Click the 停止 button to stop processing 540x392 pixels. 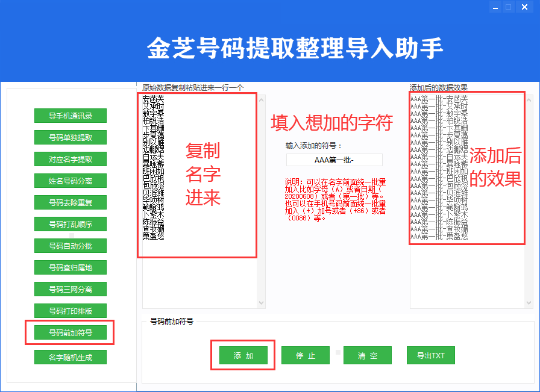click(x=305, y=355)
